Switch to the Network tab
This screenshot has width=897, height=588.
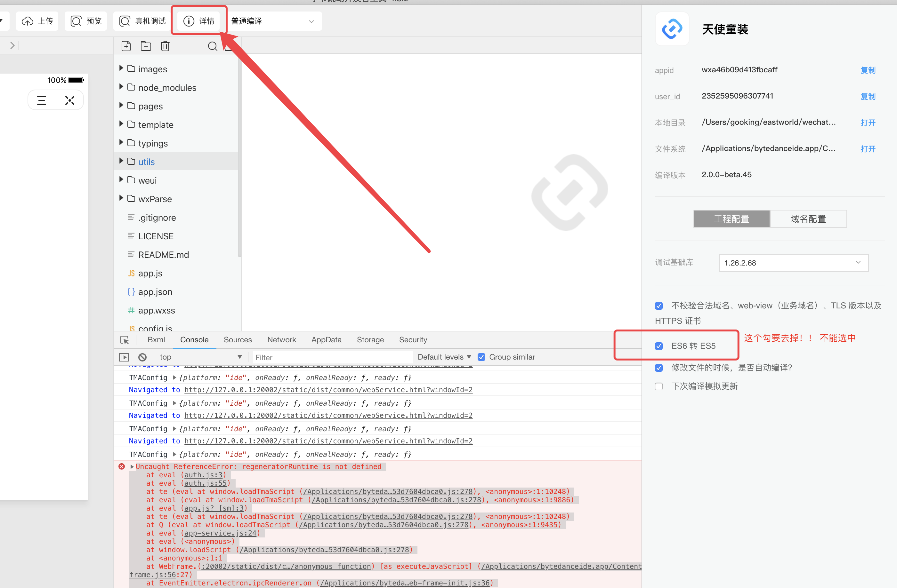281,340
